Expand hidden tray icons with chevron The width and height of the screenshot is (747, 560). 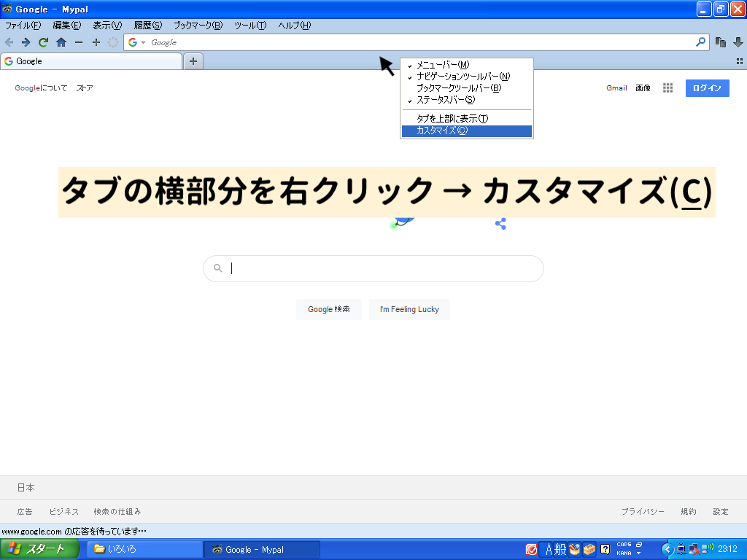pos(667,550)
